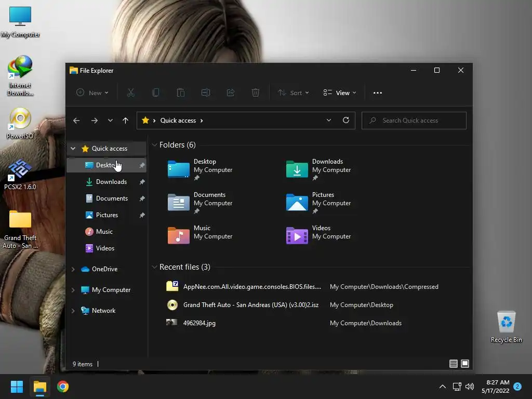Image resolution: width=532 pixels, height=399 pixels.
Task: Click the Search Quick access field
Action: coord(414,121)
